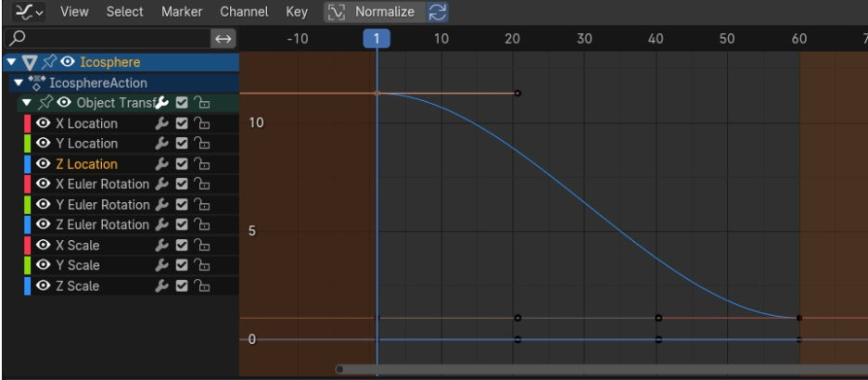Click the channel search field

(x=108, y=39)
